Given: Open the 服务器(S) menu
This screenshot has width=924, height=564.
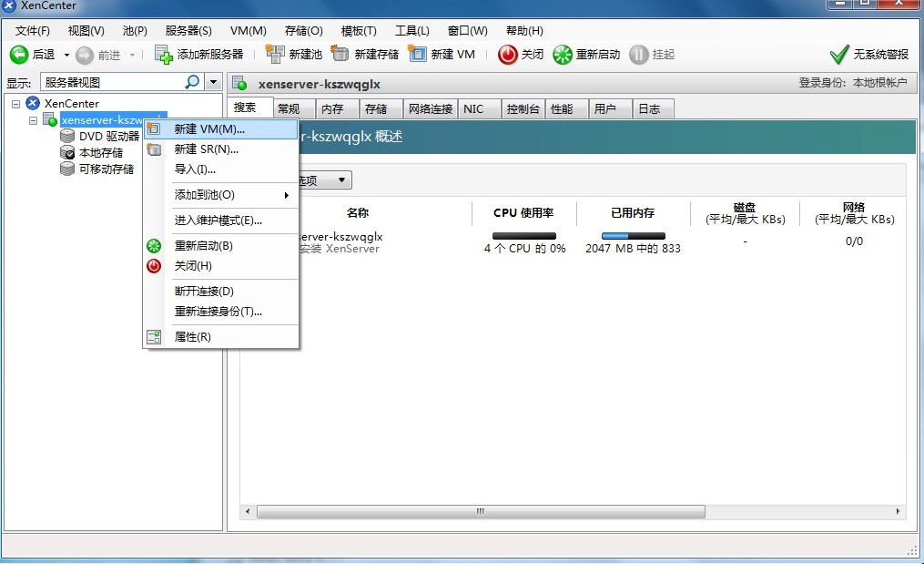Looking at the screenshot, I should point(188,31).
